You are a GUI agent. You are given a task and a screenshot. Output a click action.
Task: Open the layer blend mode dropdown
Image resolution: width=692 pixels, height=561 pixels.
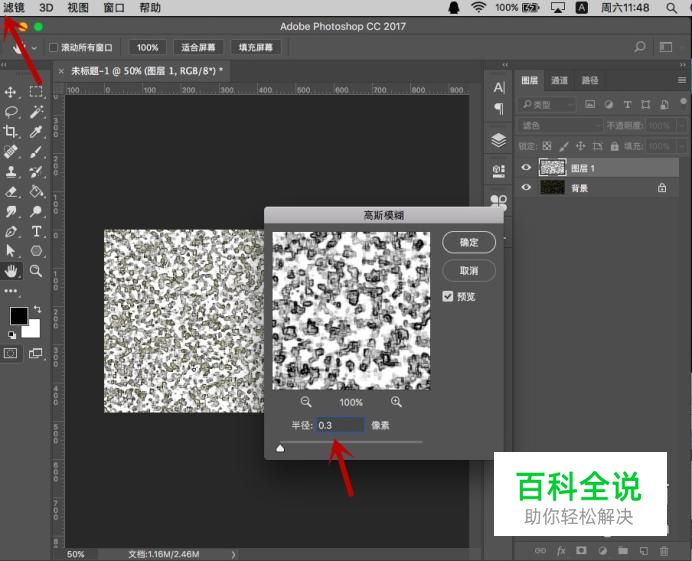pyautogui.click(x=560, y=126)
